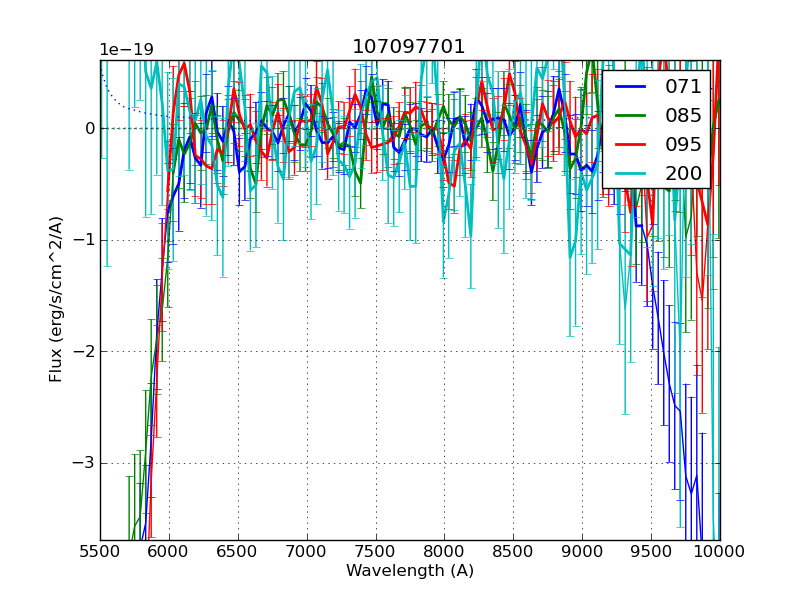Click the green line swatch in legend
800x600 pixels.
click(x=630, y=116)
